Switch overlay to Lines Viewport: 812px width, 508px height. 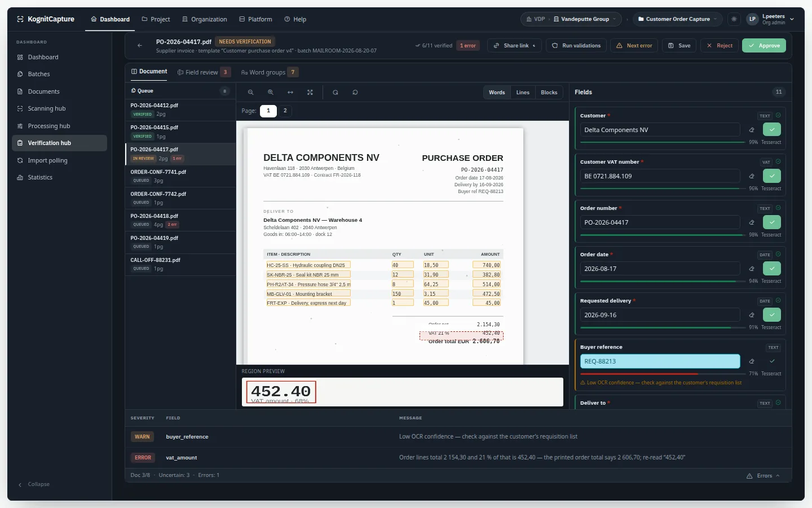[x=523, y=93]
